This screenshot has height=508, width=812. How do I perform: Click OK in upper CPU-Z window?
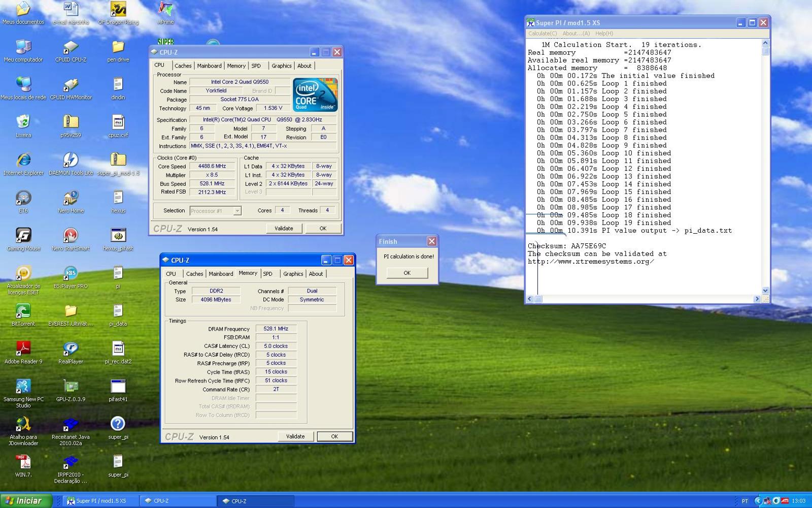click(x=323, y=229)
